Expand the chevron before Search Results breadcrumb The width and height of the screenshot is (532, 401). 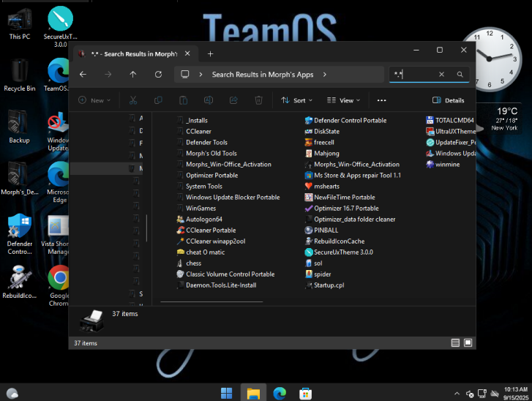click(x=201, y=75)
